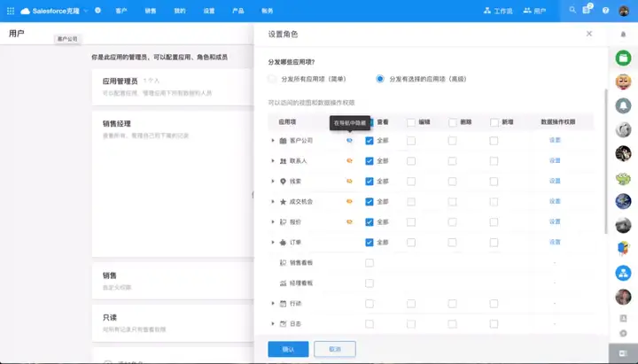Open the apps grid launcher icon
This screenshot has width=638, height=364.
coord(11,11)
